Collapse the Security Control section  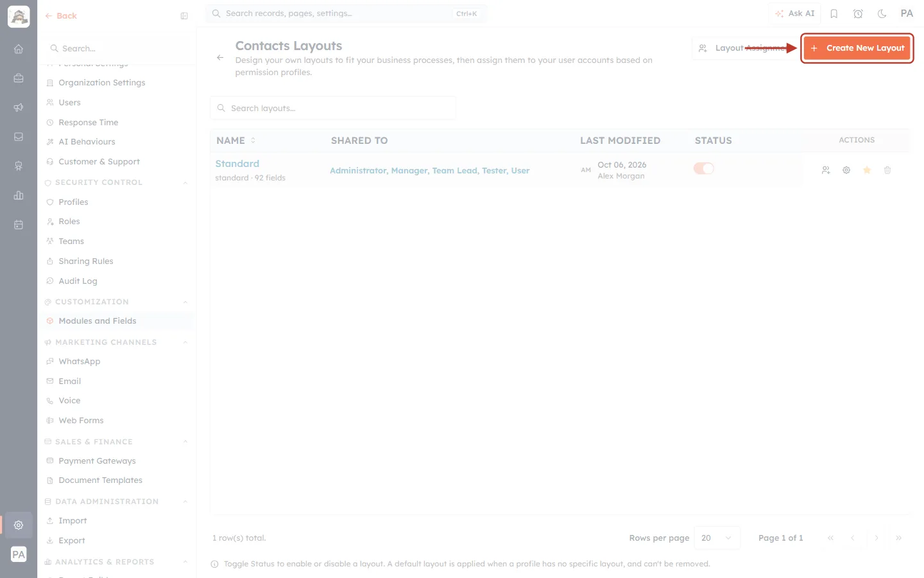coord(185,183)
